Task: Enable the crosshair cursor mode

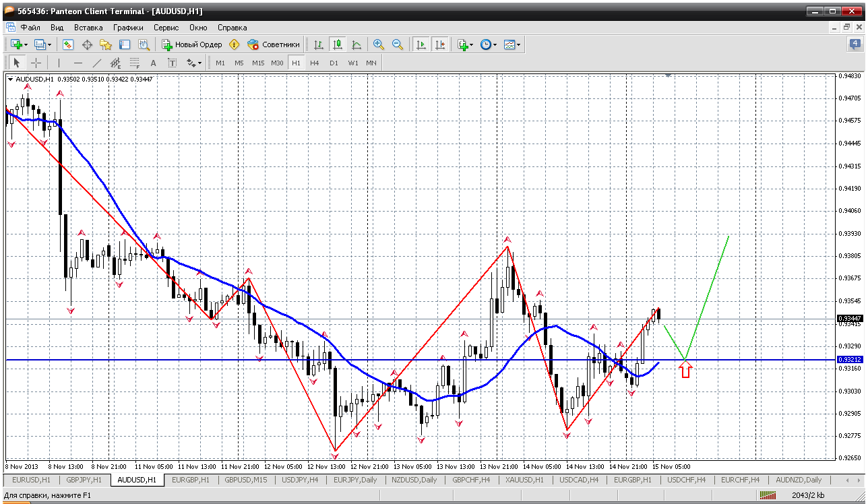Action: [36, 63]
